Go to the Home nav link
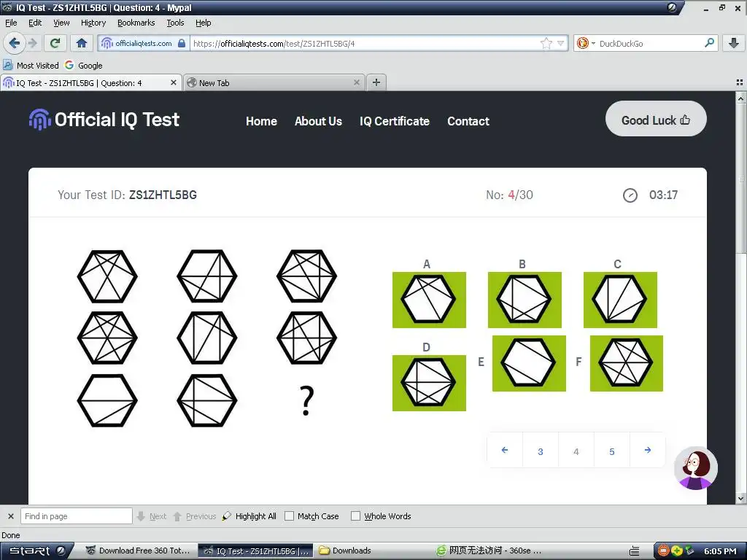This screenshot has height=560, width=747. pos(261,122)
